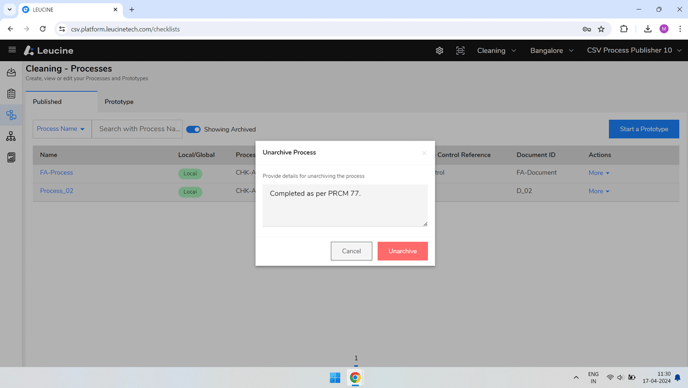Viewport: 688px width, 388px height.
Task: Open the Process Name filter dropdown
Action: pyautogui.click(x=61, y=129)
